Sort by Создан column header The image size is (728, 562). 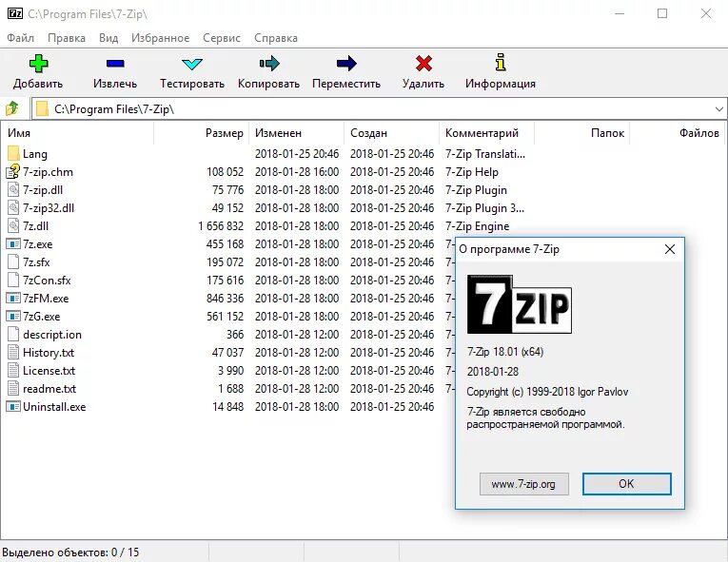[x=392, y=133]
